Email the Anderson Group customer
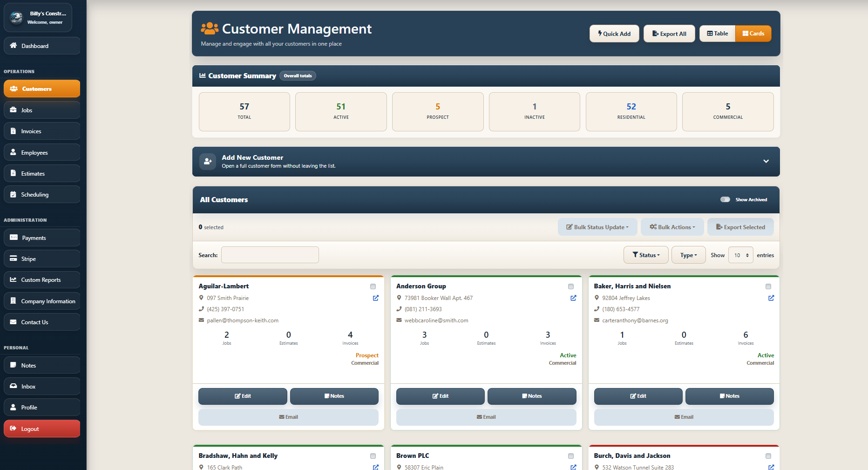Screen dimensions: 868x470 [x=486, y=417]
